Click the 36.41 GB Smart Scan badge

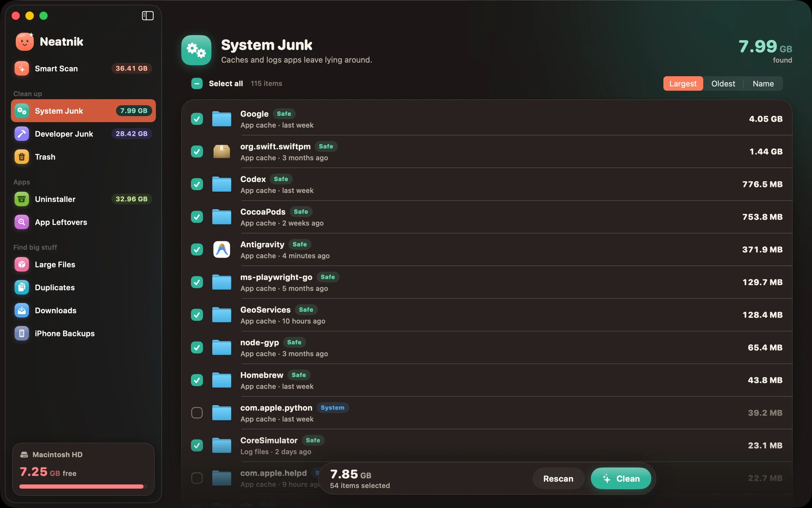[x=132, y=69]
